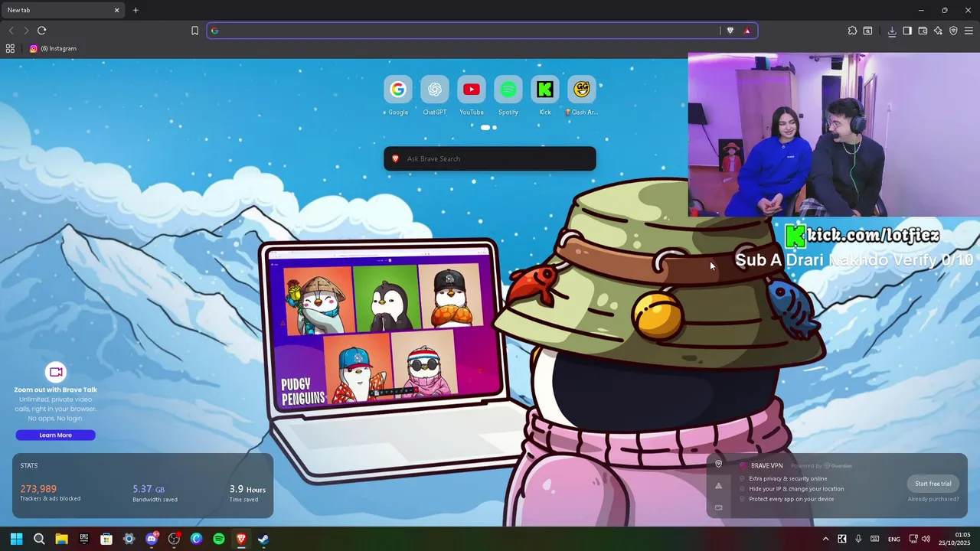Click the Ask Brave Search box

(490, 158)
